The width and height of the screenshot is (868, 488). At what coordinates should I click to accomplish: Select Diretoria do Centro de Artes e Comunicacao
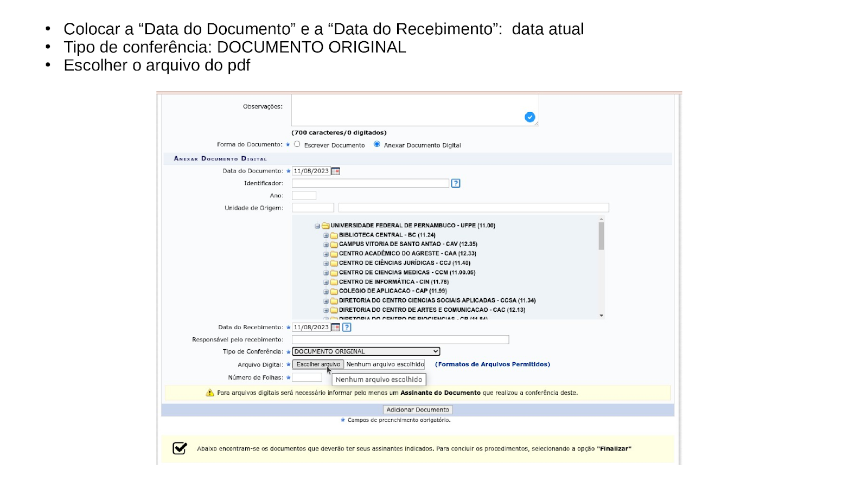pos(432,310)
